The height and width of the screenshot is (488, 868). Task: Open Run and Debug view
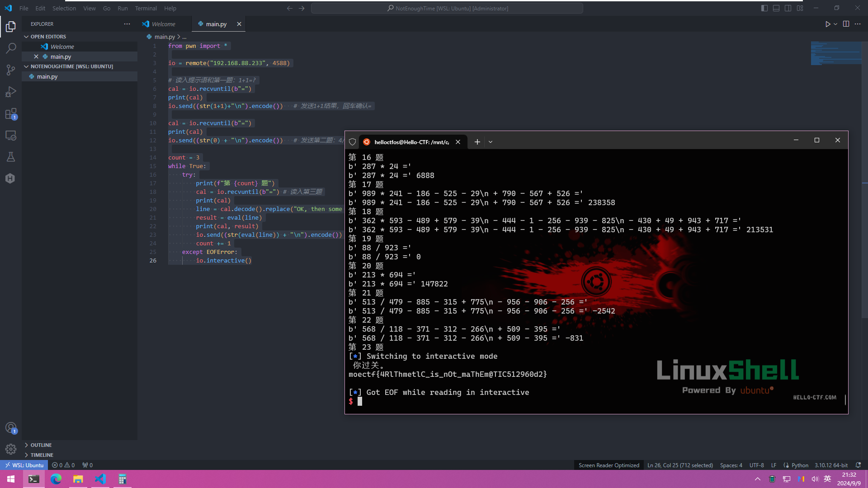tap(11, 92)
